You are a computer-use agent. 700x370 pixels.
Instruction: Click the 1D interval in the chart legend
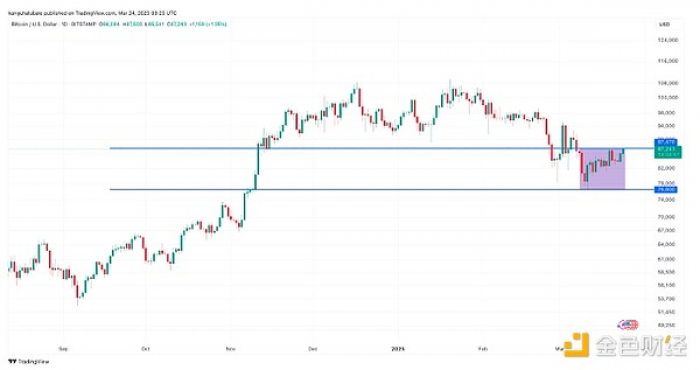click(x=65, y=24)
